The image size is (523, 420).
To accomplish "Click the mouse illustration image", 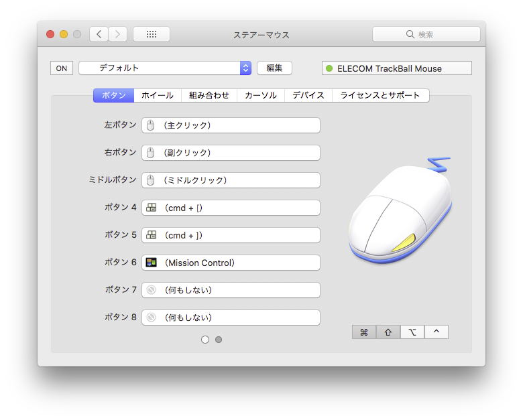I will coord(400,210).
